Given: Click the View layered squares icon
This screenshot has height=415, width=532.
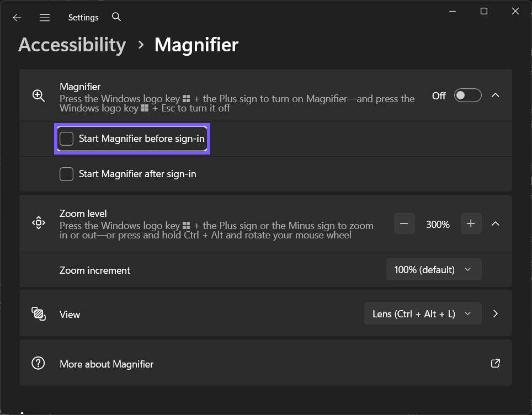Looking at the screenshot, I should pyautogui.click(x=38, y=314).
